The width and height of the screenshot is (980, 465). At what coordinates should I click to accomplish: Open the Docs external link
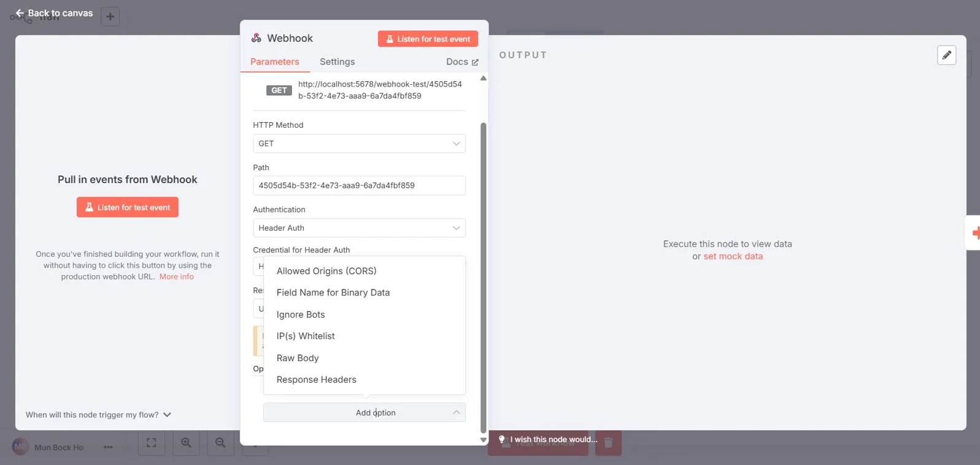tap(462, 61)
